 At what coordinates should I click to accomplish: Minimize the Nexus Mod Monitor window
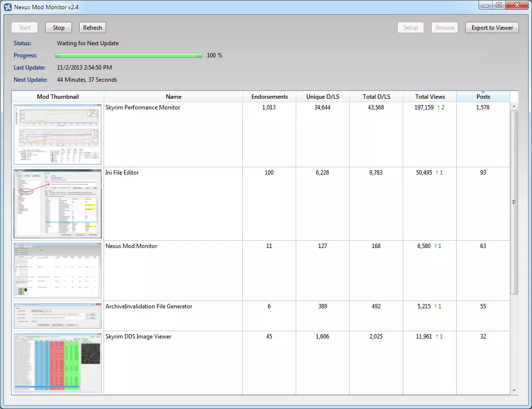click(x=485, y=5)
